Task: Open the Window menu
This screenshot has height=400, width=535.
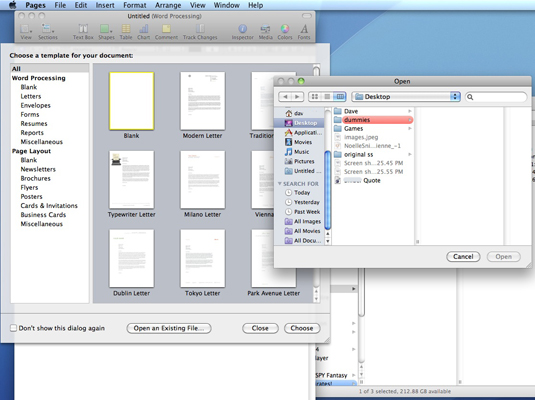Action: tap(227, 5)
